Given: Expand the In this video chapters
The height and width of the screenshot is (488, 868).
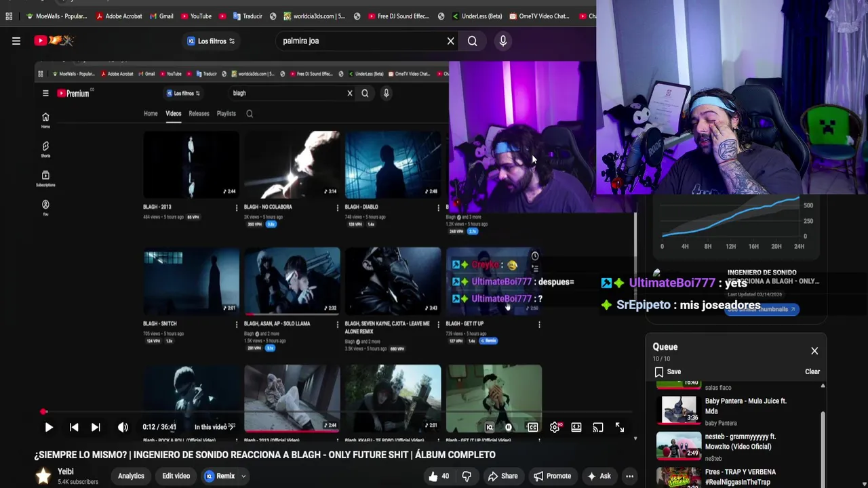Looking at the screenshot, I should point(214,427).
